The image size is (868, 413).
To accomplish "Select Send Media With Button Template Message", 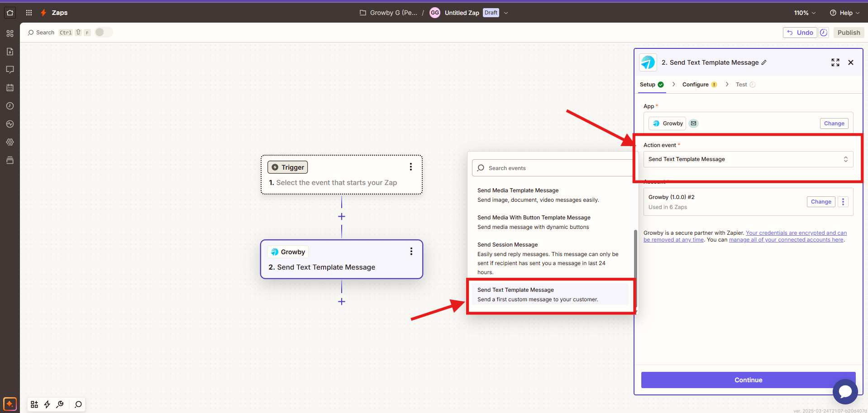I will [x=551, y=222].
